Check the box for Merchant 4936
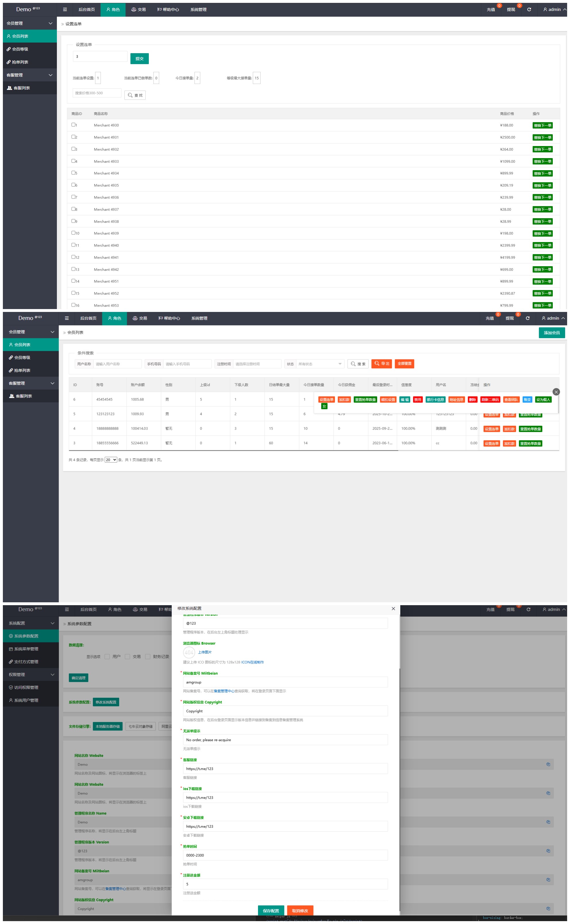570x924 pixels. click(74, 197)
